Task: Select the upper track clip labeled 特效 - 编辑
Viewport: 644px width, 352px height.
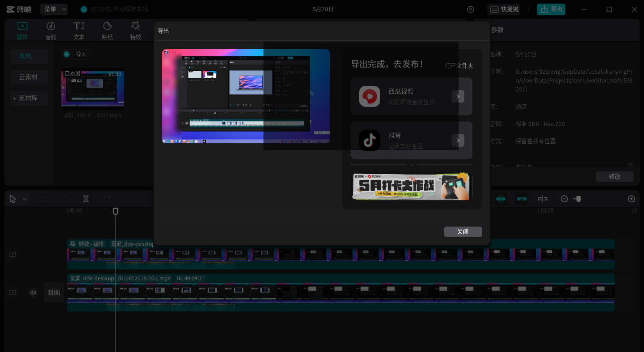Action: [x=341, y=254]
